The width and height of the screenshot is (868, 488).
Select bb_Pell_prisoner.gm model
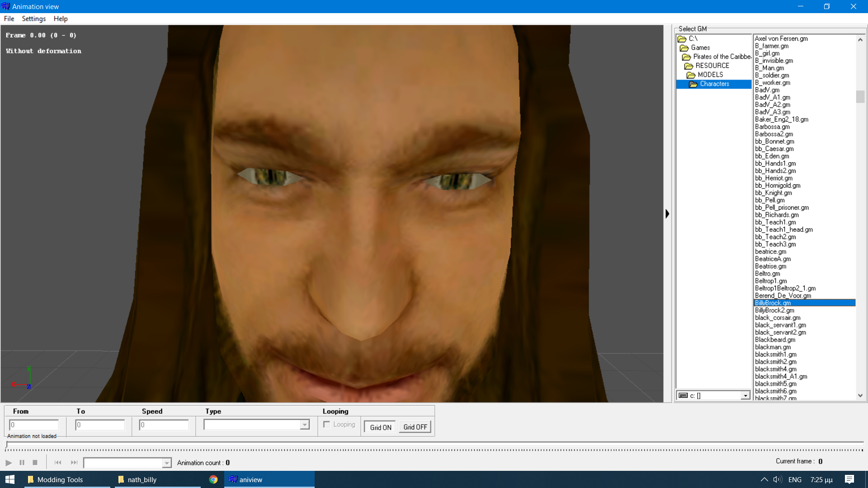pos(782,208)
